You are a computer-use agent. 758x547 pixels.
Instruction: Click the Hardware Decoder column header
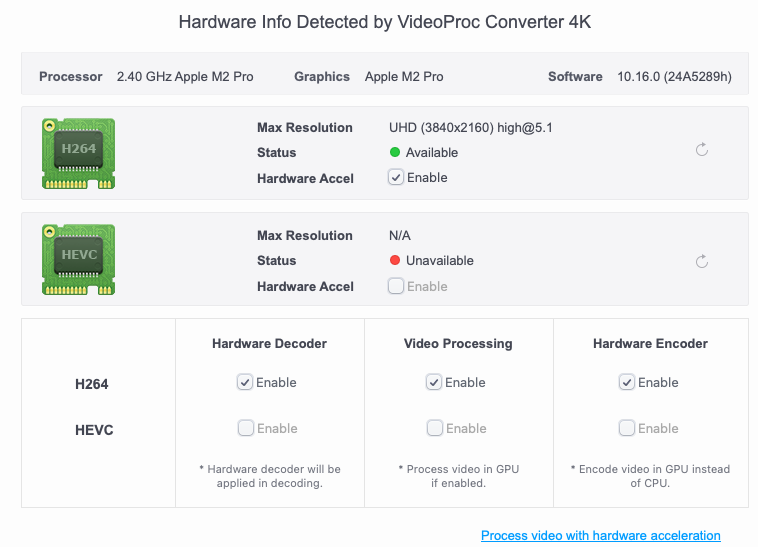click(x=269, y=343)
